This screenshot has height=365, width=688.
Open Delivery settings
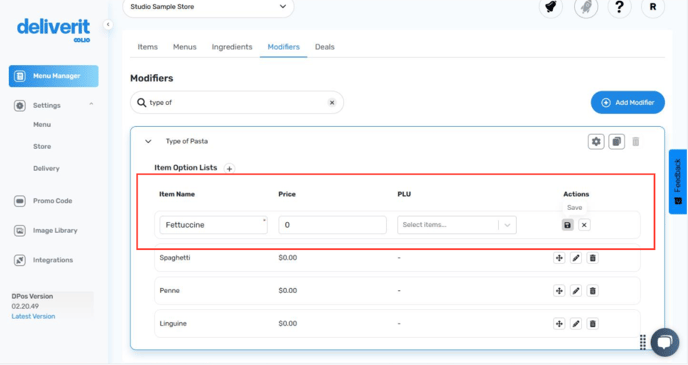pos(46,168)
